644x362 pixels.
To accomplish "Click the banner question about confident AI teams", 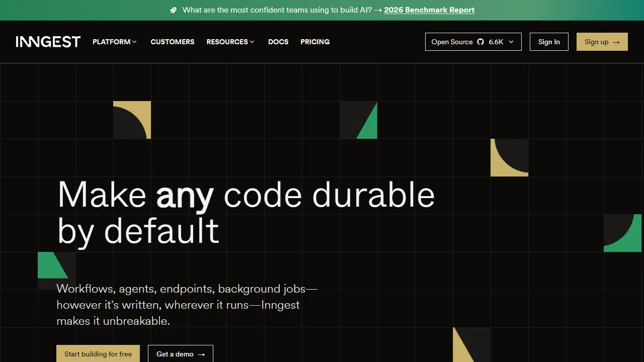I will point(277,10).
